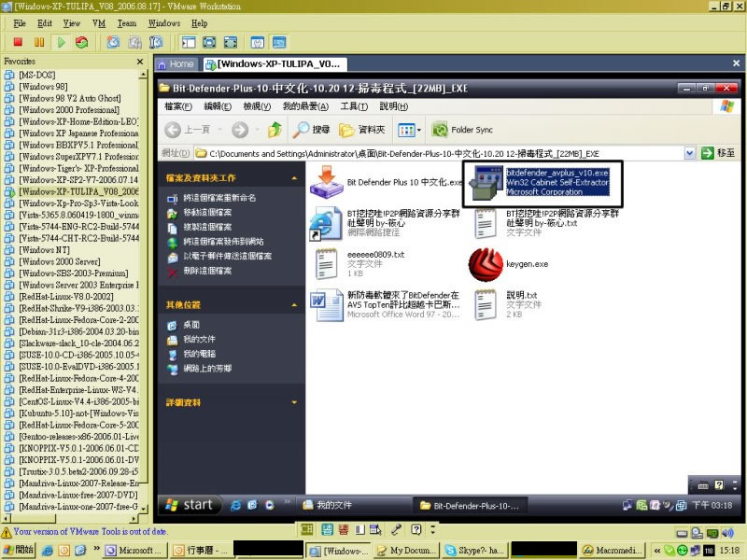Open the VMware Team menu

click(x=127, y=23)
